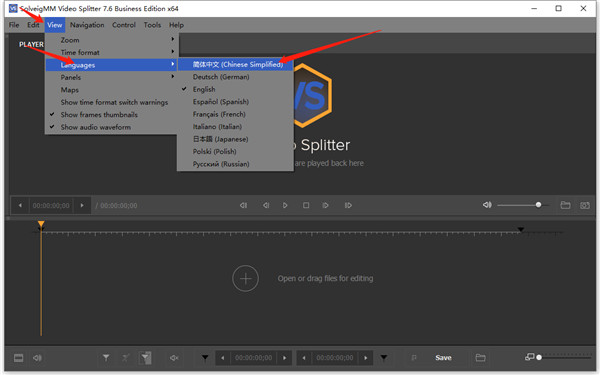
Task: Click the open folder icon beside volume
Action: (565, 205)
